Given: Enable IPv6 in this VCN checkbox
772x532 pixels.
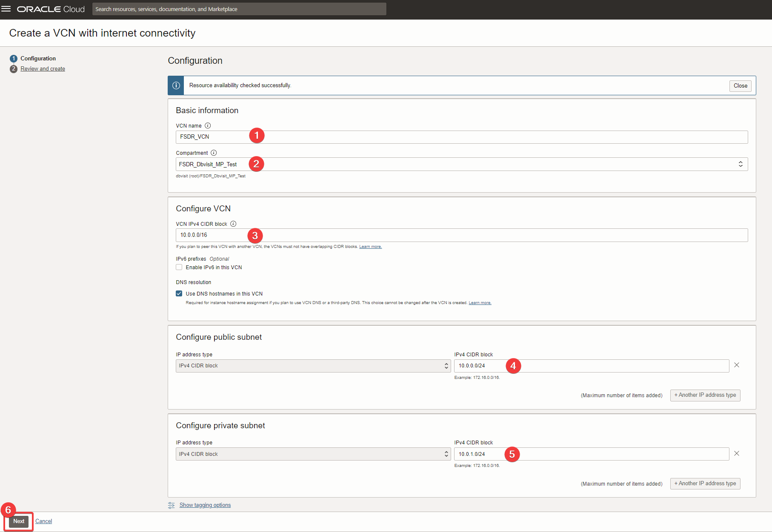Looking at the screenshot, I should click(x=179, y=267).
